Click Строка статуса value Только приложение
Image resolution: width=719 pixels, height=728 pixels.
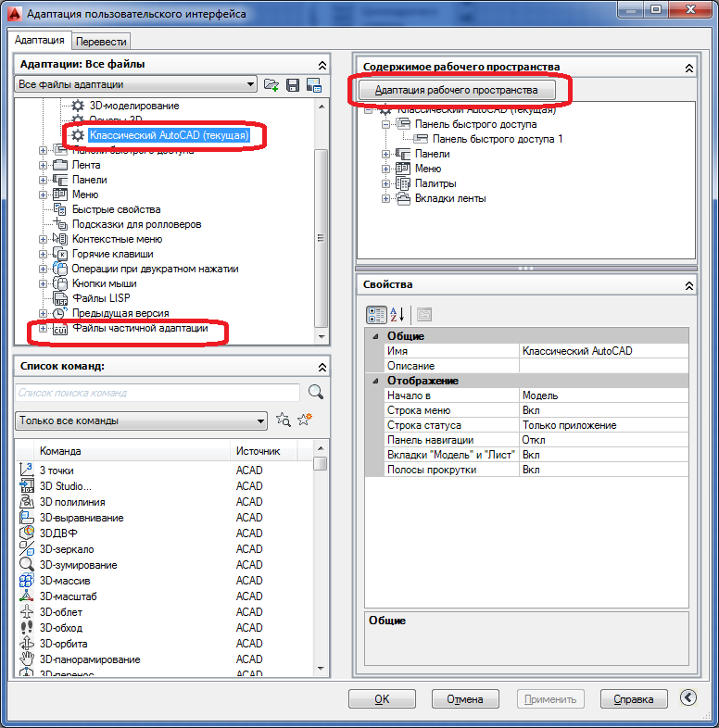point(603,425)
